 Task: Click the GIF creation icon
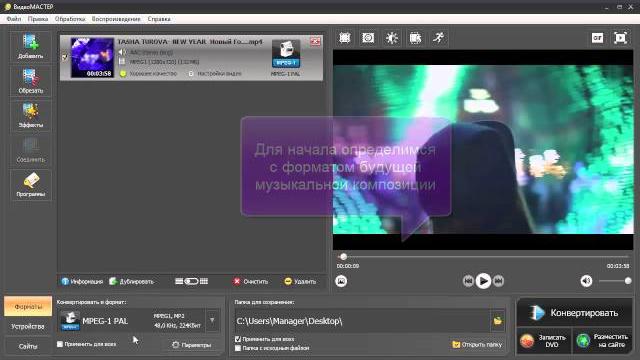point(597,38)
